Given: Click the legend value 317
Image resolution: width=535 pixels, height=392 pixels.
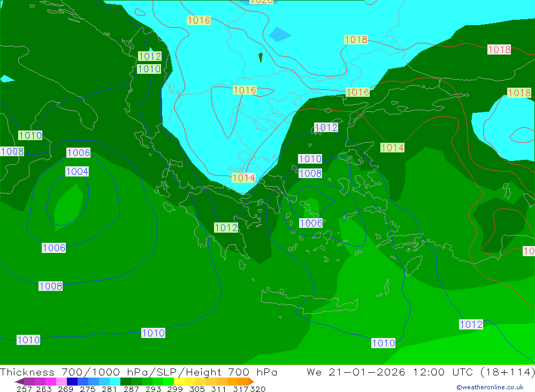Looking at the screenshot, I should [241, 389].
